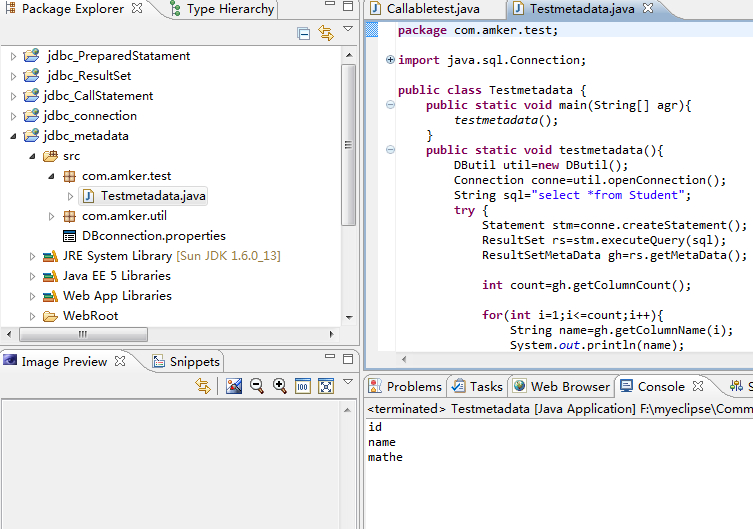Select jdbc_PreparedStatament project icon
This screenshot has height=529, width=753.
coord(32,56)
